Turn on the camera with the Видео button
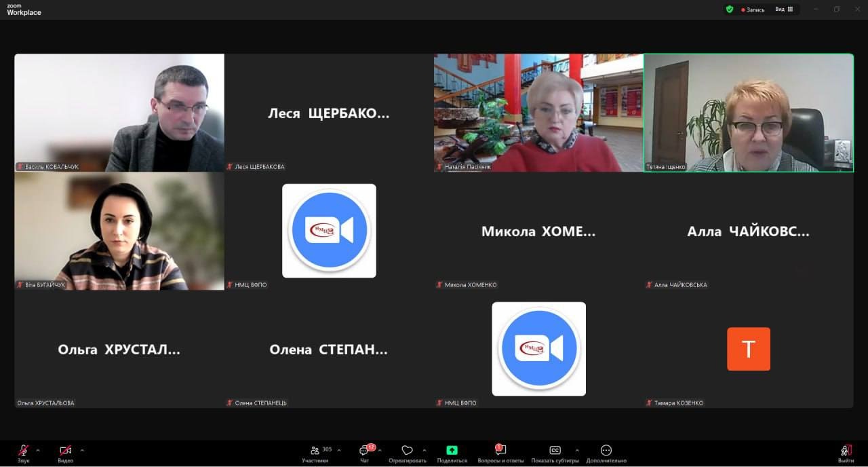 [x=65, y=453]
